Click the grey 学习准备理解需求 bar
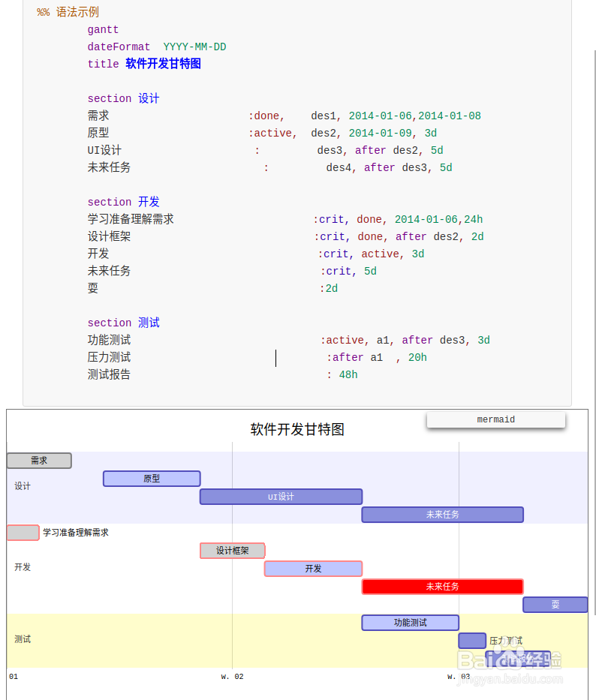 coord(23,533)
